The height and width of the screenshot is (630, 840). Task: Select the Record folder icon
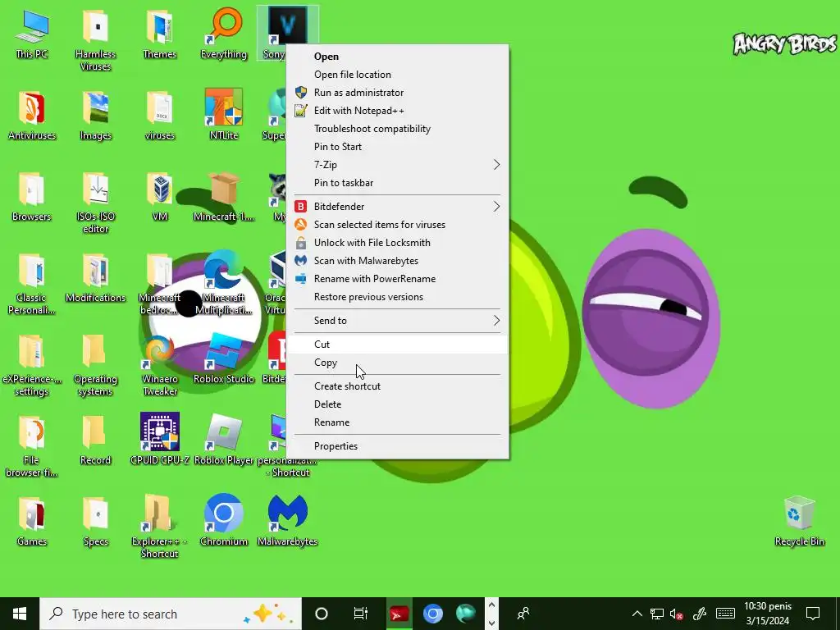tap(95, 440)
